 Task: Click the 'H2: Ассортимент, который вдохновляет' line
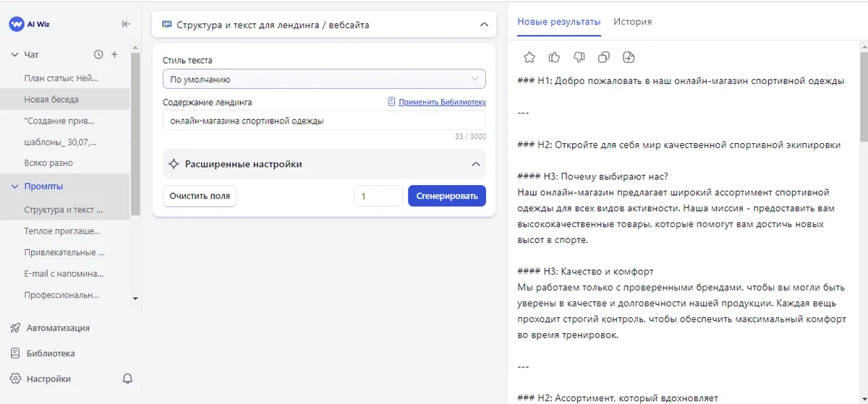[x=618, y=398]
